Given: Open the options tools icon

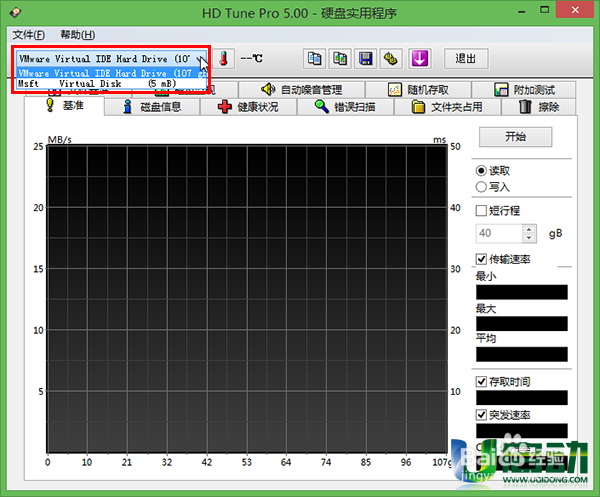Looking at the screenshot, I should (x=391, y=59).
